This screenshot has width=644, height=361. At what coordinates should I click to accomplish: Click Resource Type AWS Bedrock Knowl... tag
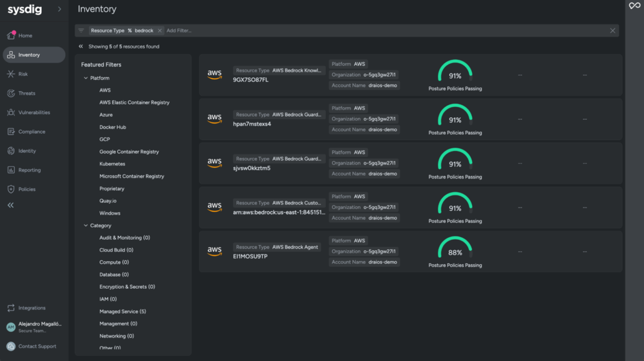tap(278, 70)
